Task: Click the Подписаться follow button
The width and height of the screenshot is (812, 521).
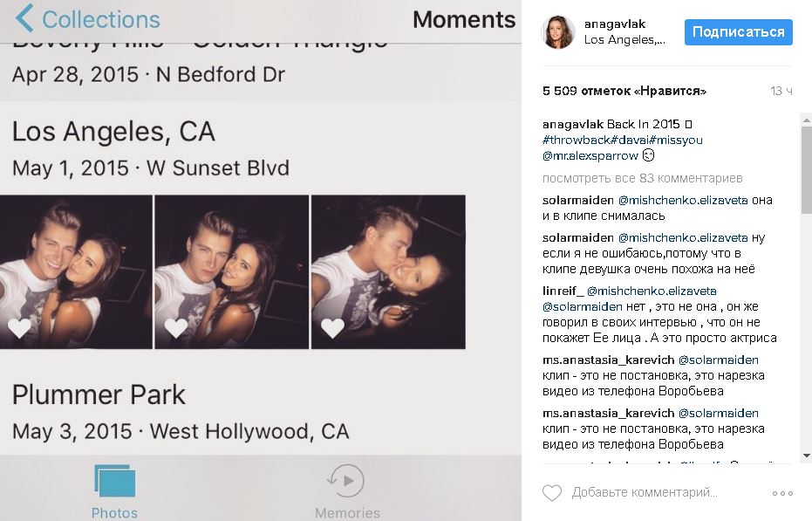Action: click(x=738, y=32)
